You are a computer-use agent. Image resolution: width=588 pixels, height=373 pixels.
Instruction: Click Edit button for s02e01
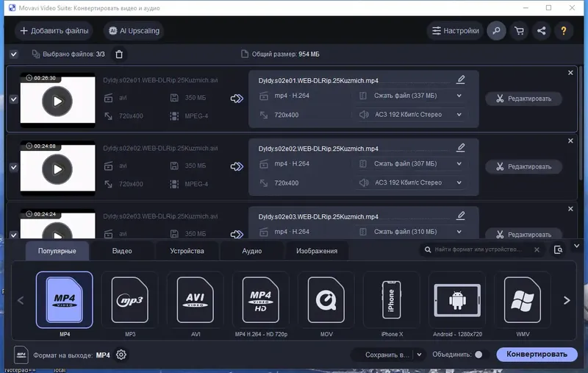pos(524,99)
